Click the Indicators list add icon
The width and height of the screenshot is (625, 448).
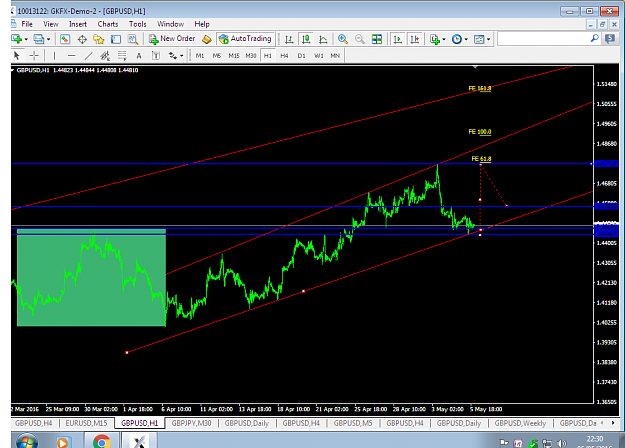pyautogui.click(x=434, y=39)
